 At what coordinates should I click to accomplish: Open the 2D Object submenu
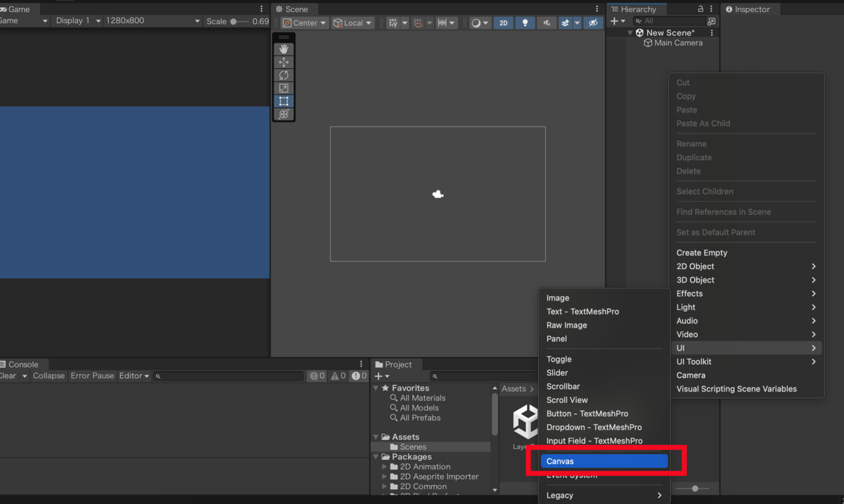[x=746, y=266]
